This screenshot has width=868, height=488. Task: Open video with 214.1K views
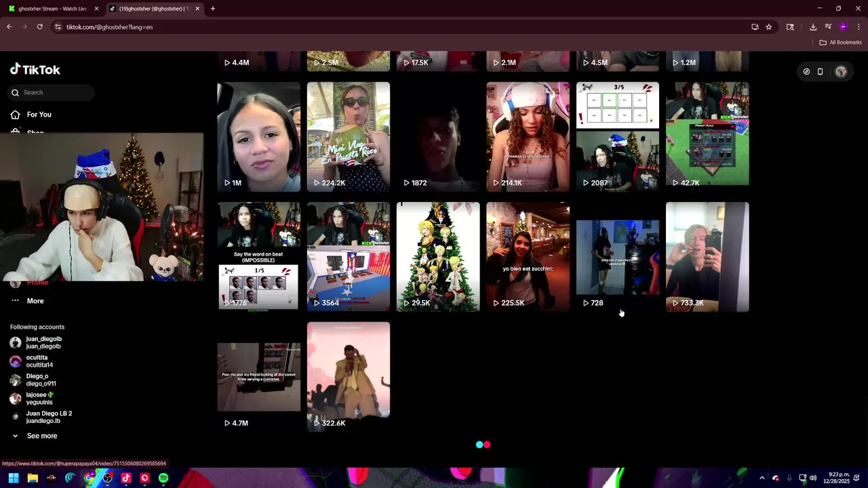click(x=528, y=137)
